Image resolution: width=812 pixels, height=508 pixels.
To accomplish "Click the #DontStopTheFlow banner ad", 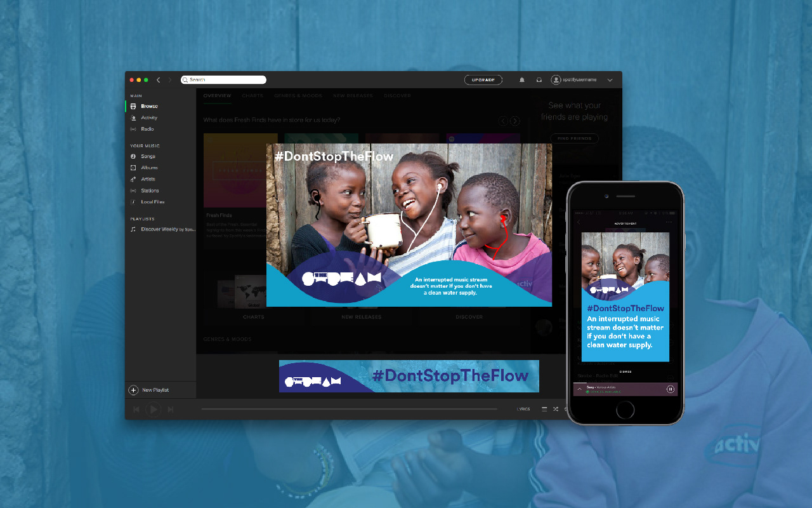I will (x=409, y=376).
